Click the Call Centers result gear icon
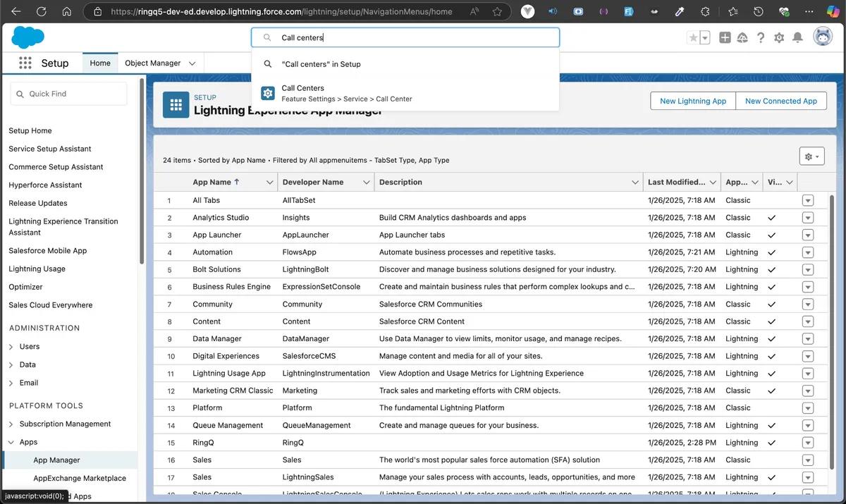The height and width of the screenshot is (504, 846). [268, 93]
